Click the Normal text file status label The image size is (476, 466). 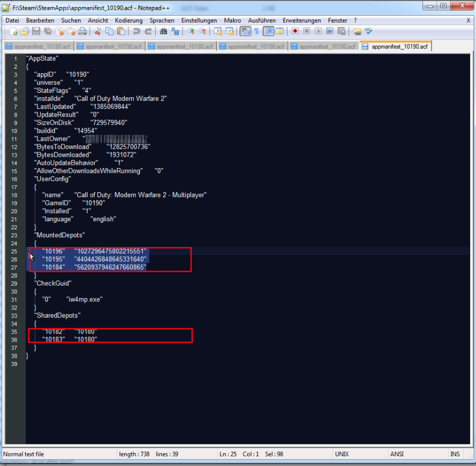[x=24, y=454]
